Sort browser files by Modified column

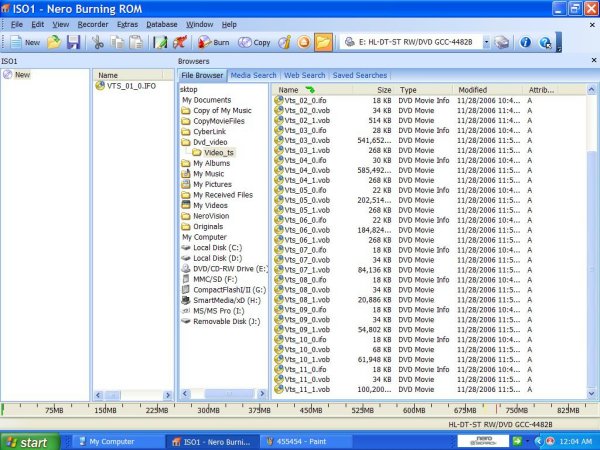[x=488, y=90]
